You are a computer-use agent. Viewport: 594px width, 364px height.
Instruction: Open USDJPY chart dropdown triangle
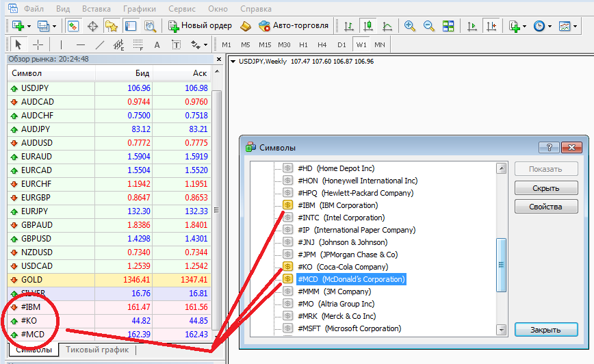[x=233, y=62]
